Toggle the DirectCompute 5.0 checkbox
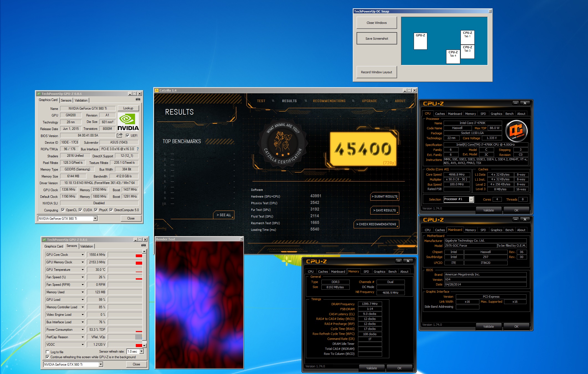This screenshot has height=374, width=588. pyautogui.click(x=111, y=210)
